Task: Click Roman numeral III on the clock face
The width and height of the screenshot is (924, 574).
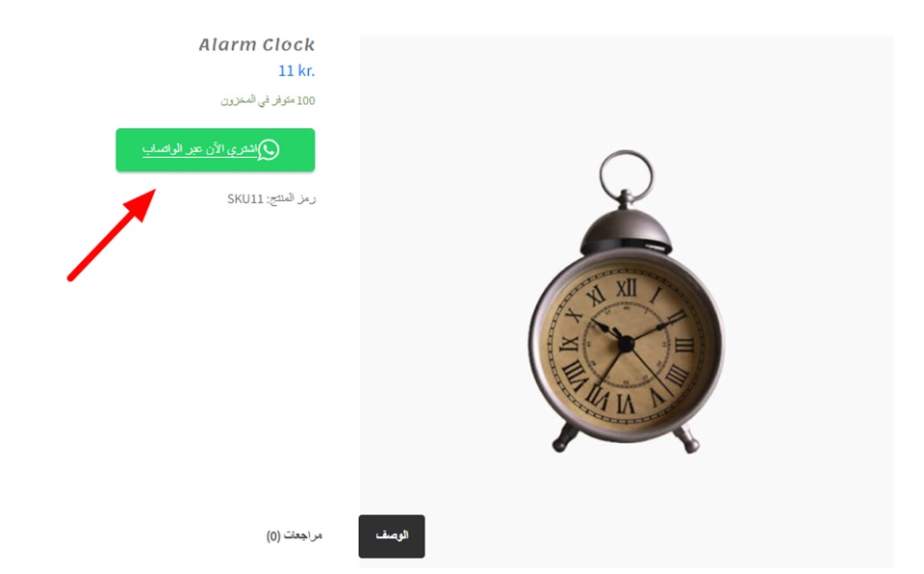Action: pyautogui.click(x=684, y=344)
